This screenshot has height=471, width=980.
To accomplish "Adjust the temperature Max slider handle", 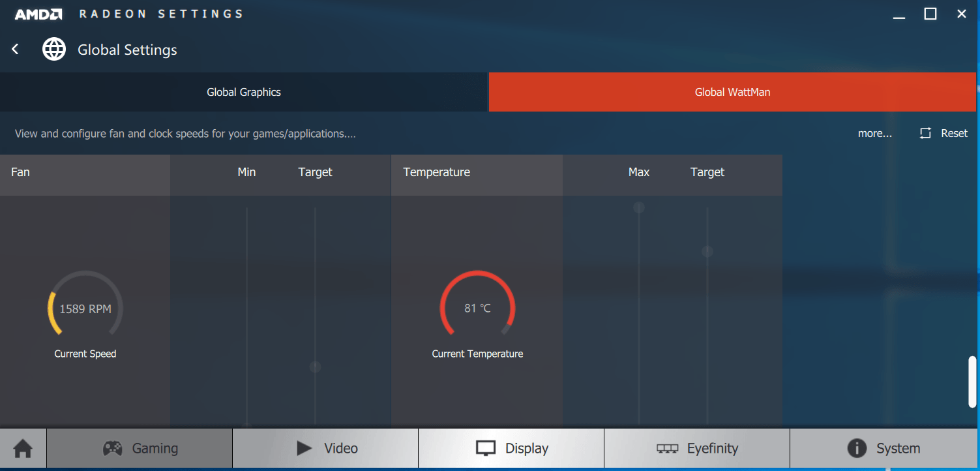I will pyautogui.click(x=639, y=207).
